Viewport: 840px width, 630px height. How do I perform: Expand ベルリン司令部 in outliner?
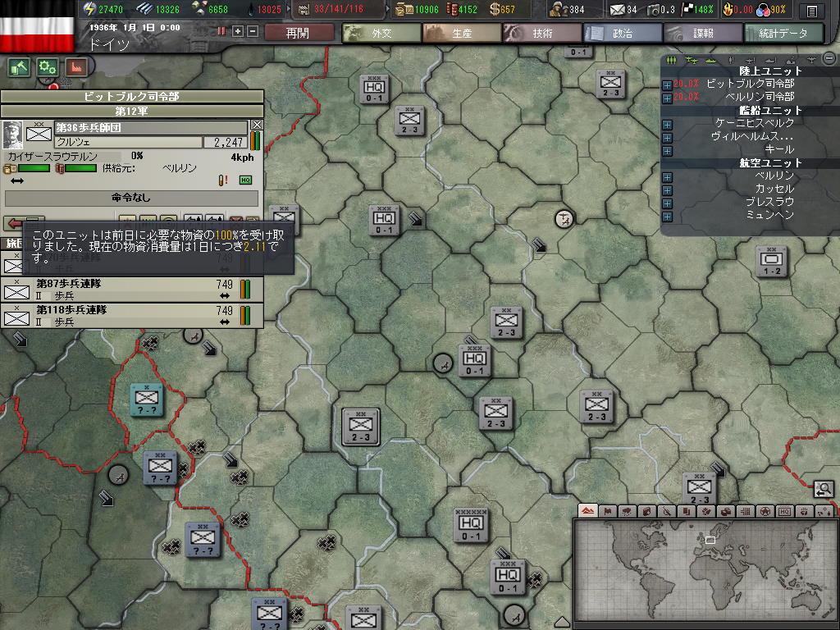pyautogui.click(x=667, y=98)
